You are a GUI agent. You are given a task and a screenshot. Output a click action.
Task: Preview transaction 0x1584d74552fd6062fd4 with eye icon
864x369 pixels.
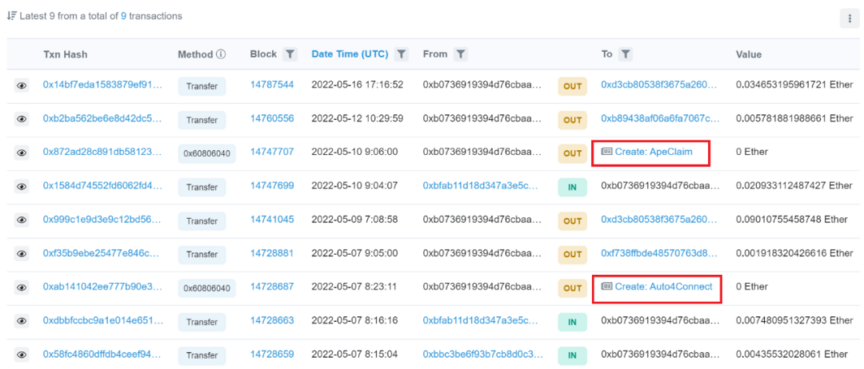21,187
